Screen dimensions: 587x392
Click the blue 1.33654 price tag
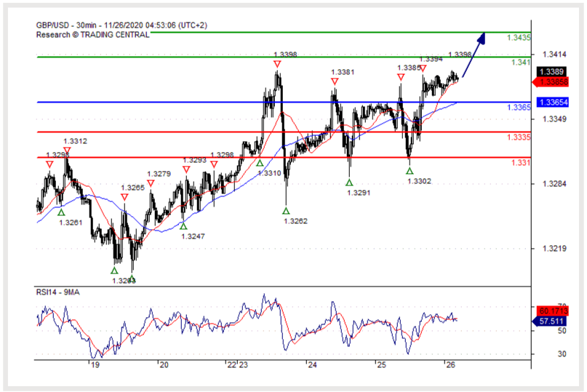pos(553,103)
